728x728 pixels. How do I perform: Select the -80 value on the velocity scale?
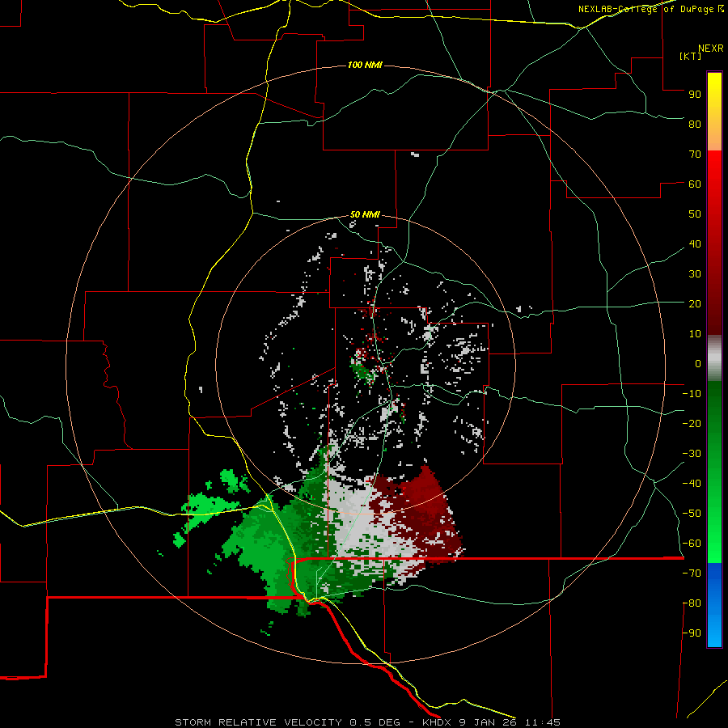[x=692, y=603]
